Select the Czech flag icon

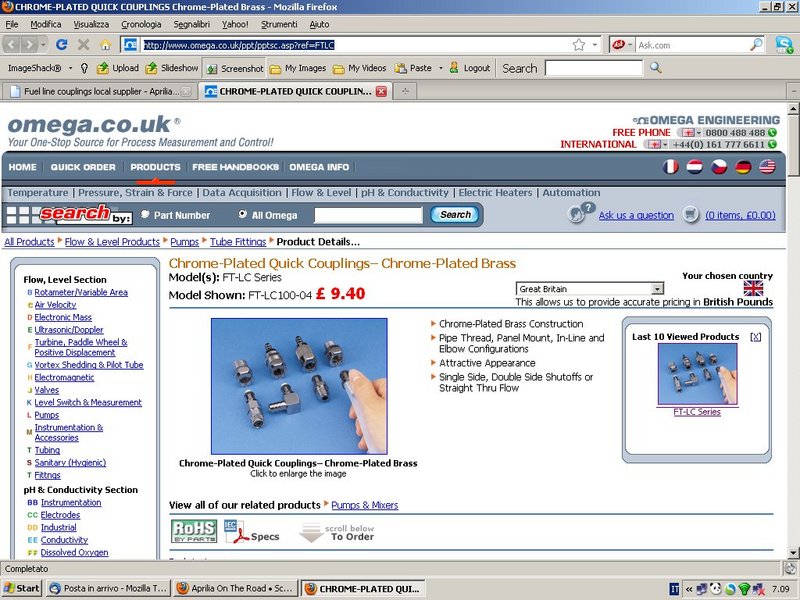(719, 167)
